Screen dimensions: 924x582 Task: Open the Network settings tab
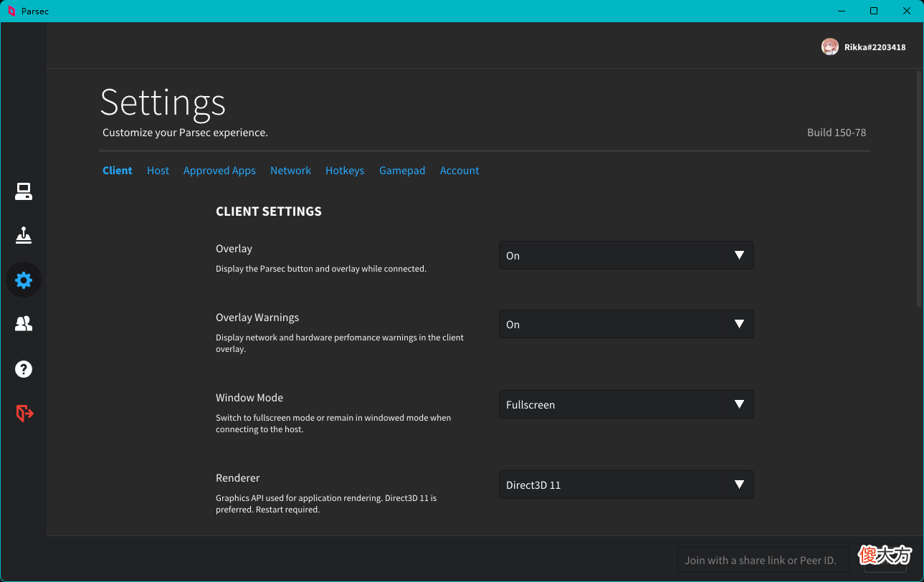pyautogui.click(x=290, y=171)
